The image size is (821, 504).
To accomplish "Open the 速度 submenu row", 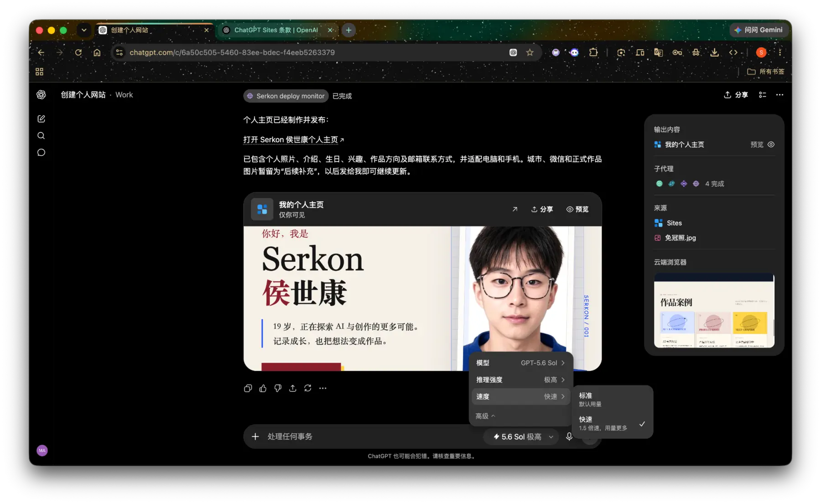I will pyautogui.click(x=520, y=396).
